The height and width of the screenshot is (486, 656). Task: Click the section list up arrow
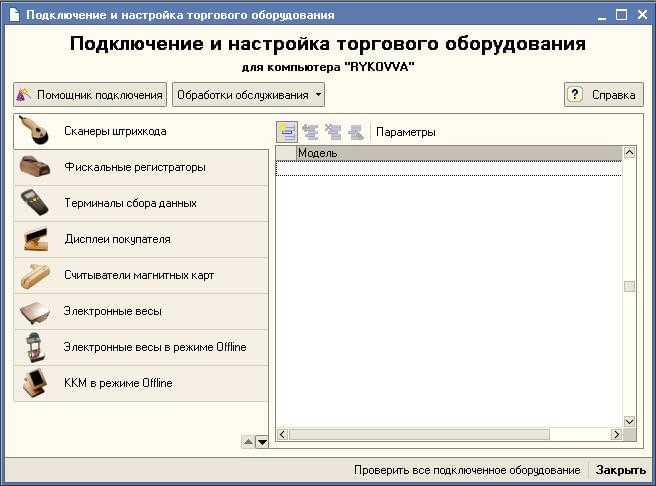coord(248,442)
